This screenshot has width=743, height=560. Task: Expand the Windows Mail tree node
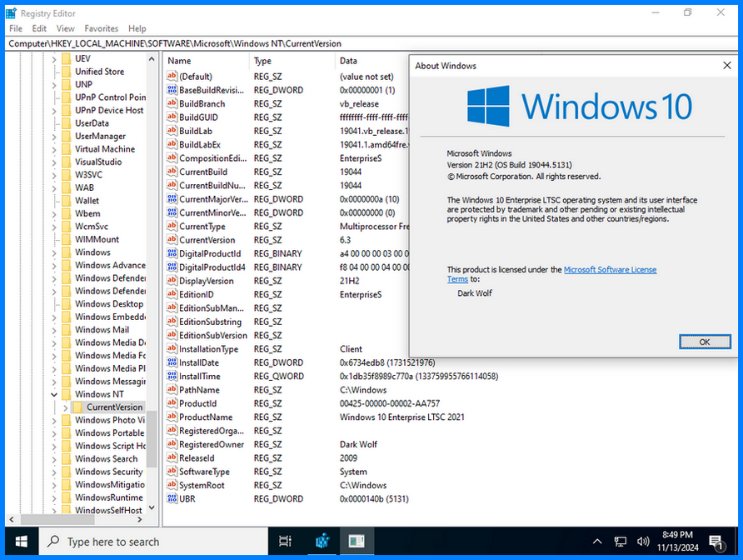[x=53, y=330]
